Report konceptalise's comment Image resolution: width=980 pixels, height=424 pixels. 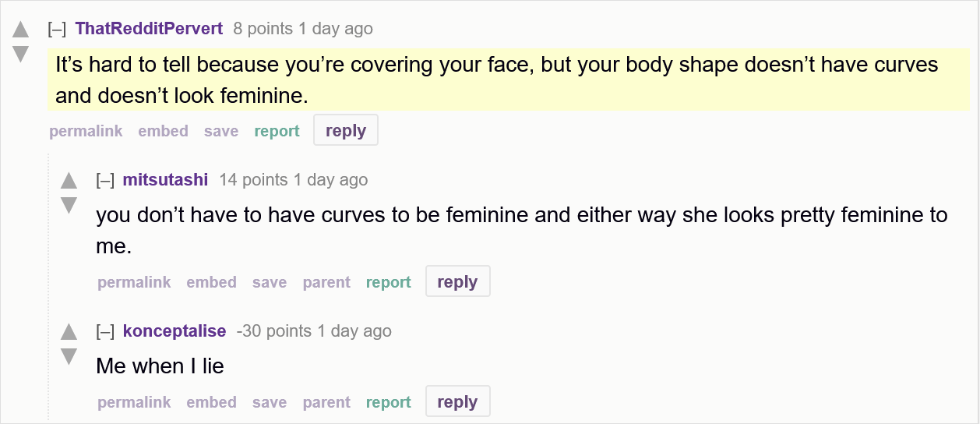[x=388, y=402]
